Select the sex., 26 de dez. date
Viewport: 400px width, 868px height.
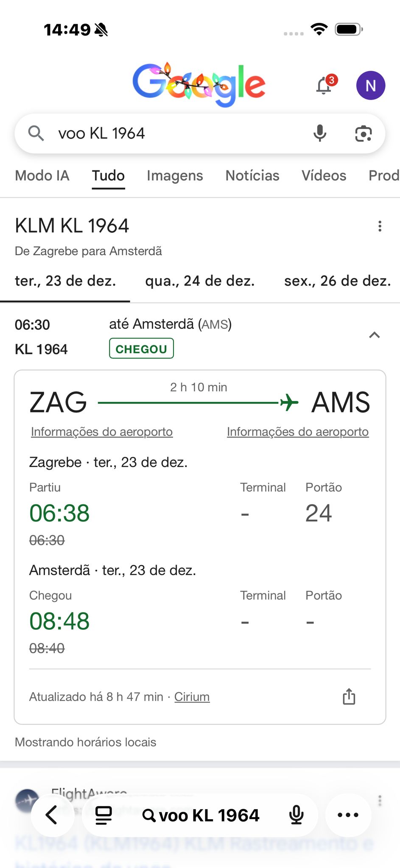(x=337, y=281)
